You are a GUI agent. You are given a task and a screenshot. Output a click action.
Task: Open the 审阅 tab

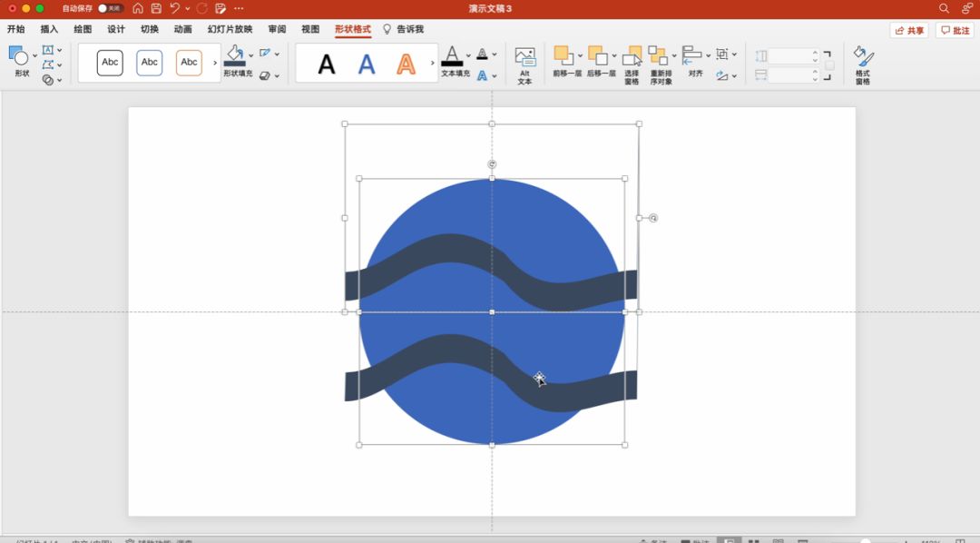point(277,29)
